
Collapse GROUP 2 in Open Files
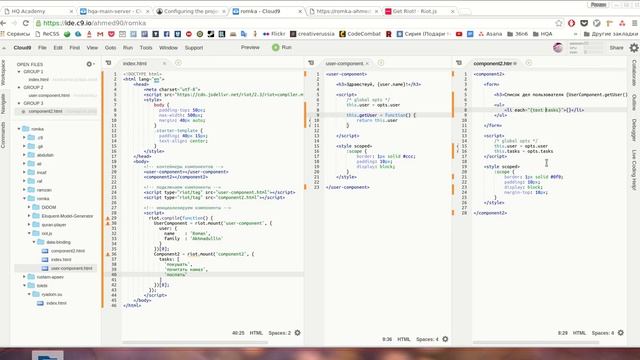(19, 87)
